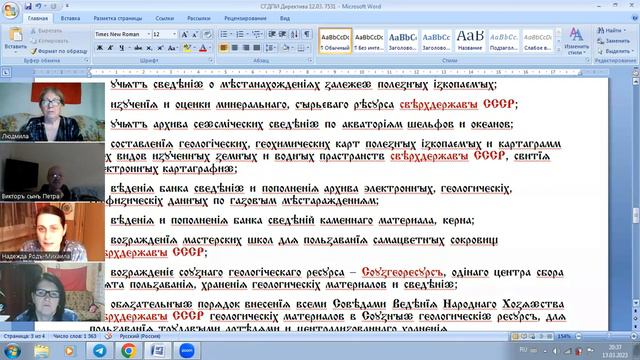Apply the red font color
The height and width of the screenshot is (360, 640).
[x=202, y=48]
